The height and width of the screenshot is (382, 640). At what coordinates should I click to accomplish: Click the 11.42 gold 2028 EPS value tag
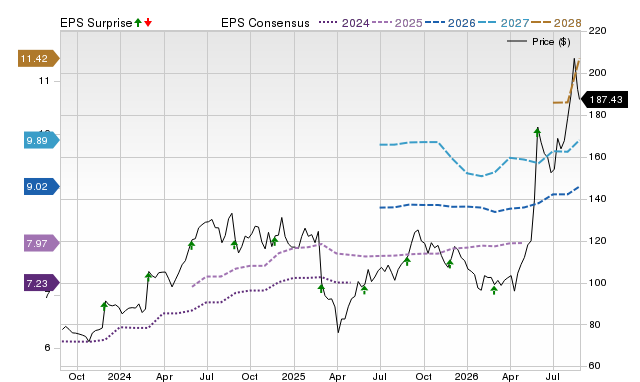pos(39,58)
